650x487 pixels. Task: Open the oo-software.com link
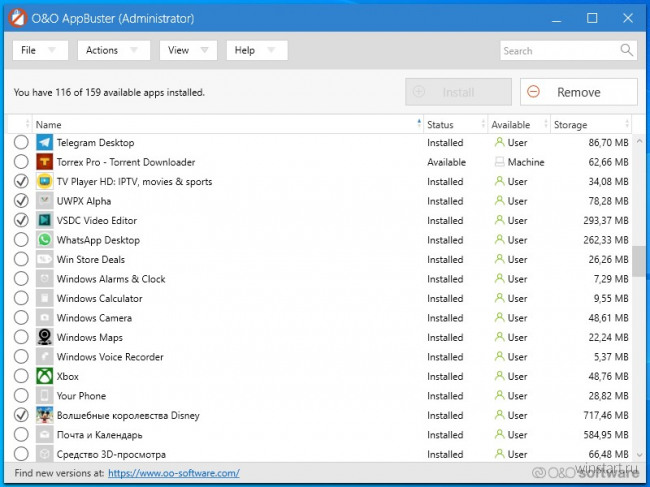(x=174, y=473)
